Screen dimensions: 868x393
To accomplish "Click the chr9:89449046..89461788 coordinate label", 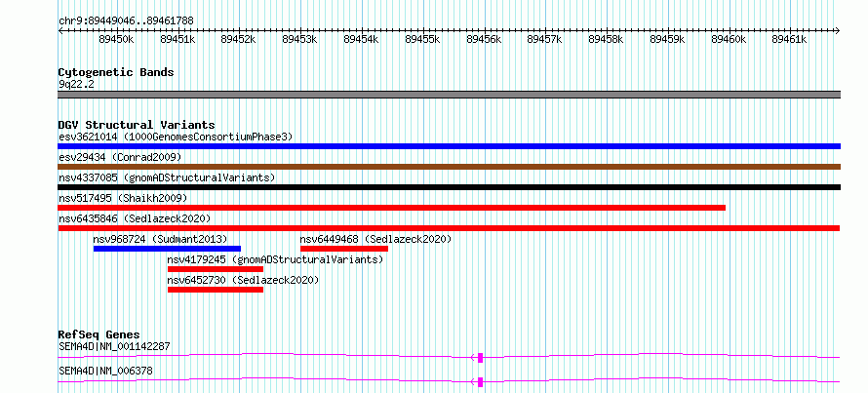I will (126, 21).
